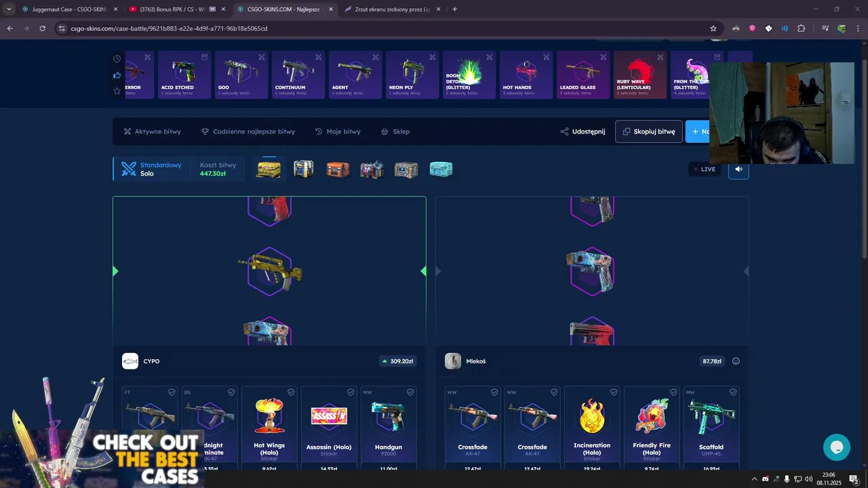
Task: Open the AGENT drop card
Action: (x=355, y=75)
